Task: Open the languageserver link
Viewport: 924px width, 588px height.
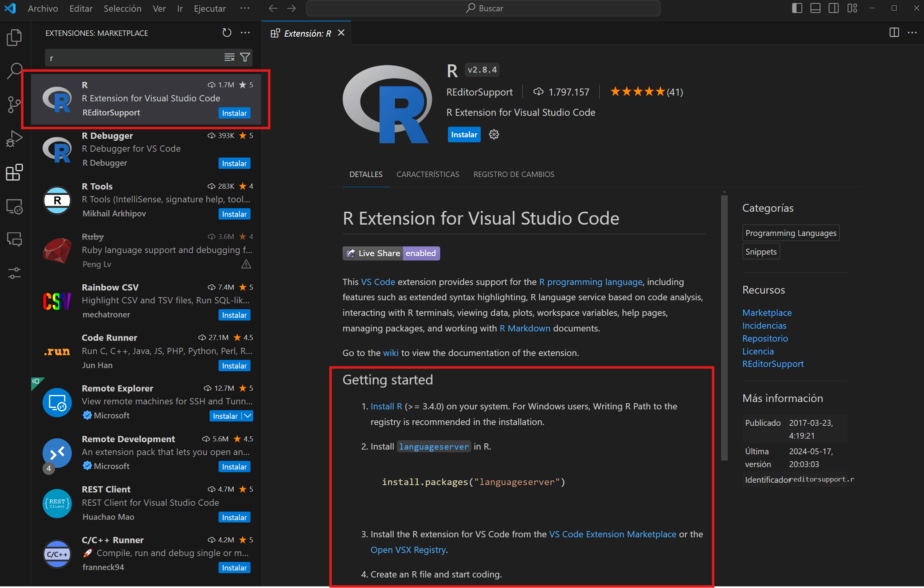Action: [x=434, y=447]
